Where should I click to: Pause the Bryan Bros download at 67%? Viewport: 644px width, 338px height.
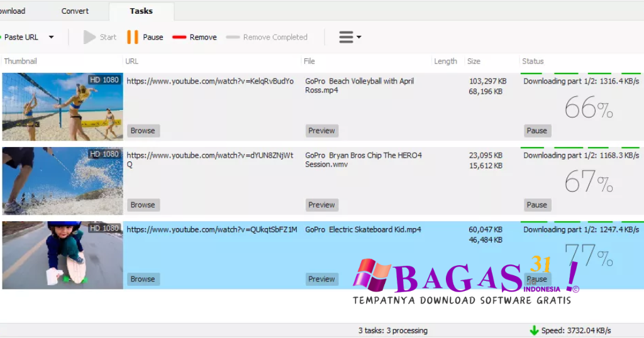(x=537, y=205)
